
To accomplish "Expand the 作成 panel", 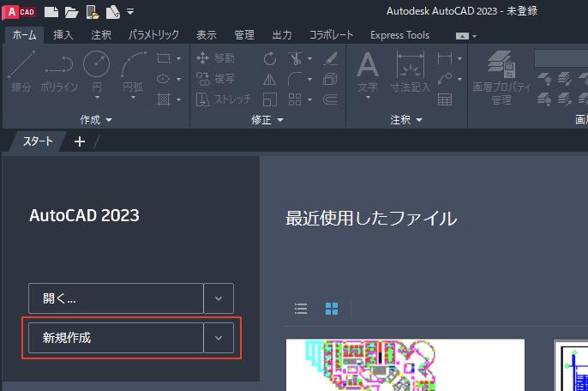I will [x=96, y=120].
